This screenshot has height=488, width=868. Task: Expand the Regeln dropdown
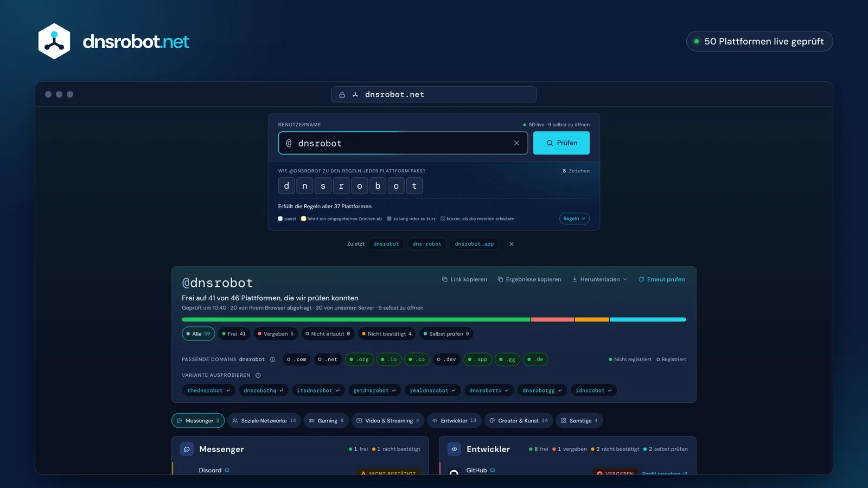(575, 219)
